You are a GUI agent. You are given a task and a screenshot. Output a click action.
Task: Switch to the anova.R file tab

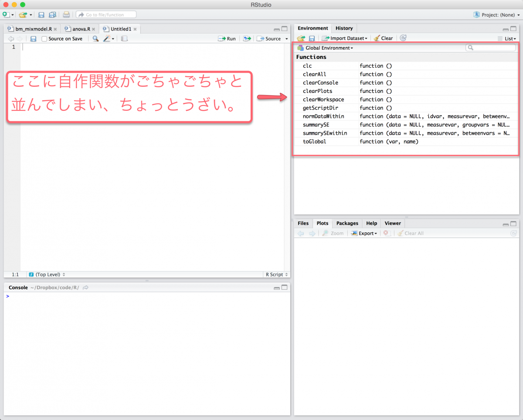click(81, 29)
